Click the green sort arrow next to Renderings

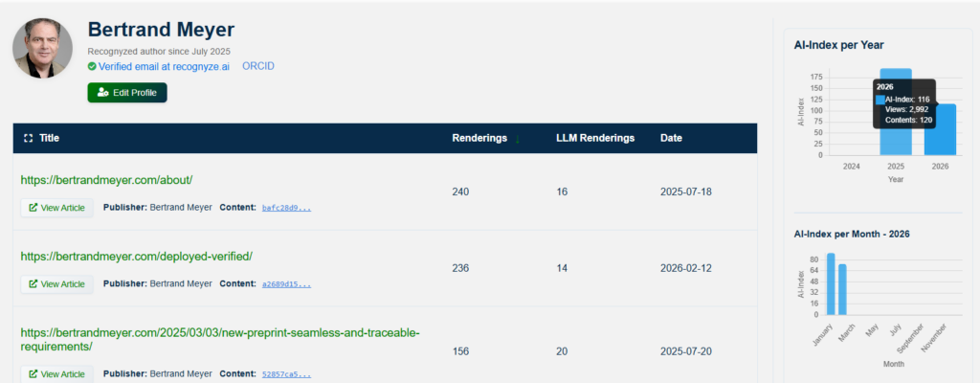coord(518,139)
